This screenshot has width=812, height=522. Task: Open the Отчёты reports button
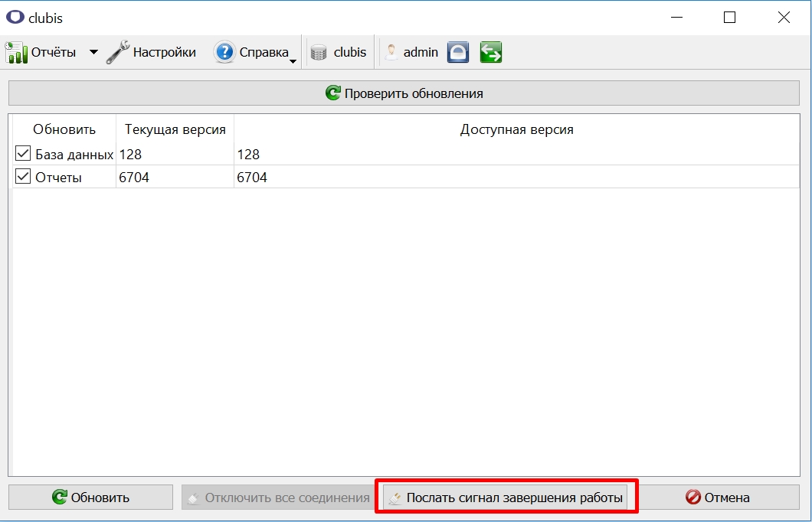[41, 52]
